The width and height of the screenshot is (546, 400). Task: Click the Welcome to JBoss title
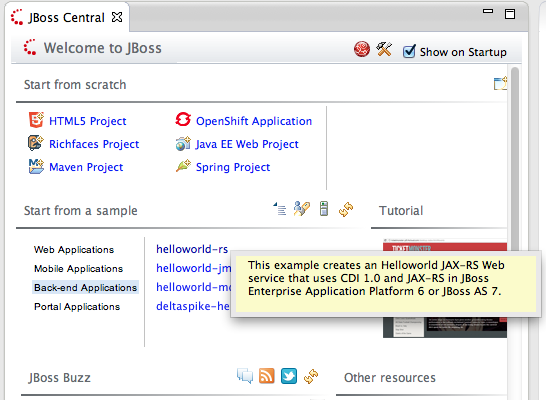102,48
